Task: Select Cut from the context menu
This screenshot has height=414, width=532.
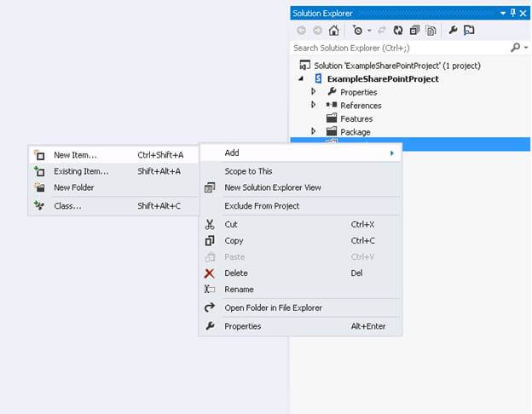Action: pos(300,224)
